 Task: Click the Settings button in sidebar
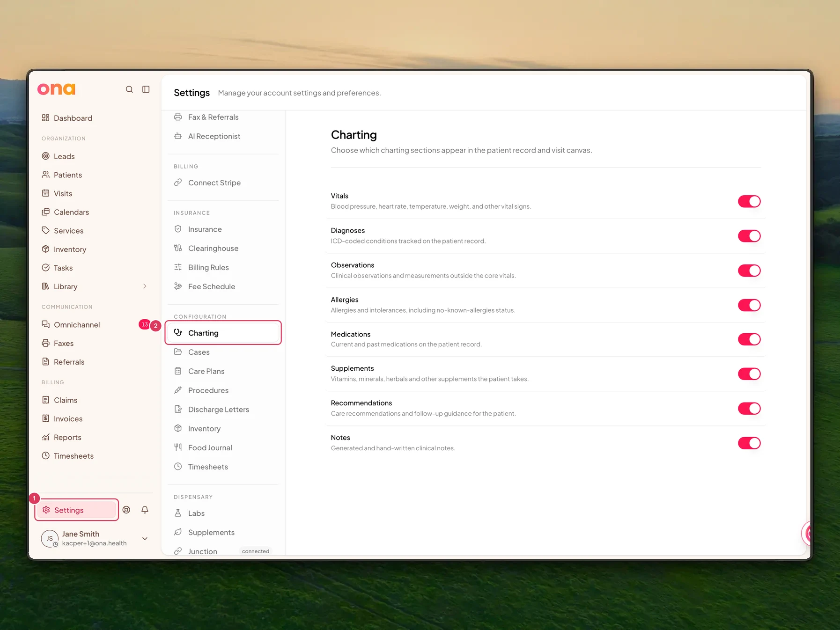point(77,510)
